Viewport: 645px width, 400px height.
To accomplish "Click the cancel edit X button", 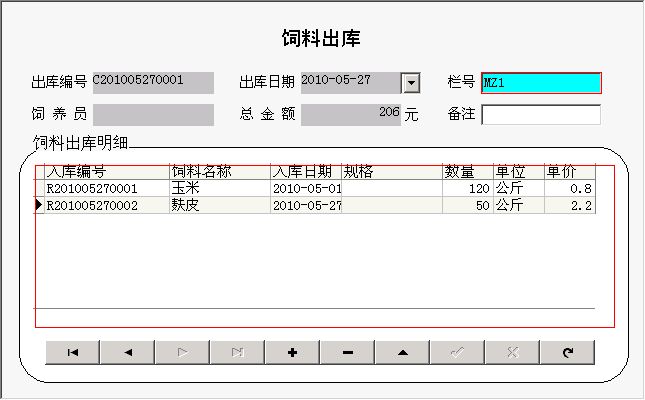I will pos(512,352).
